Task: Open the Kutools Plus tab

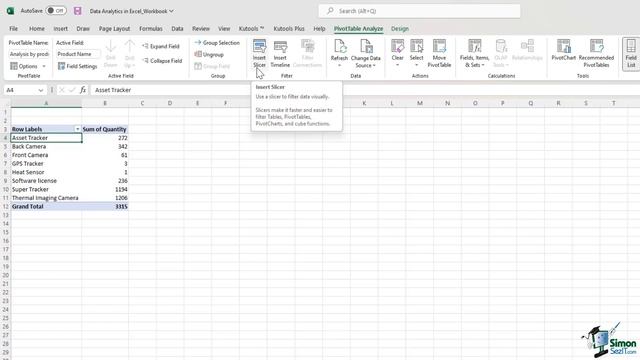Action: 289,29
